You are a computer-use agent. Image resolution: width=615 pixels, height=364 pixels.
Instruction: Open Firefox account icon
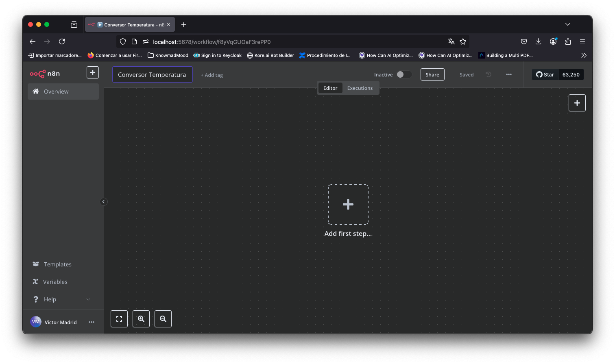pos(553,41)
